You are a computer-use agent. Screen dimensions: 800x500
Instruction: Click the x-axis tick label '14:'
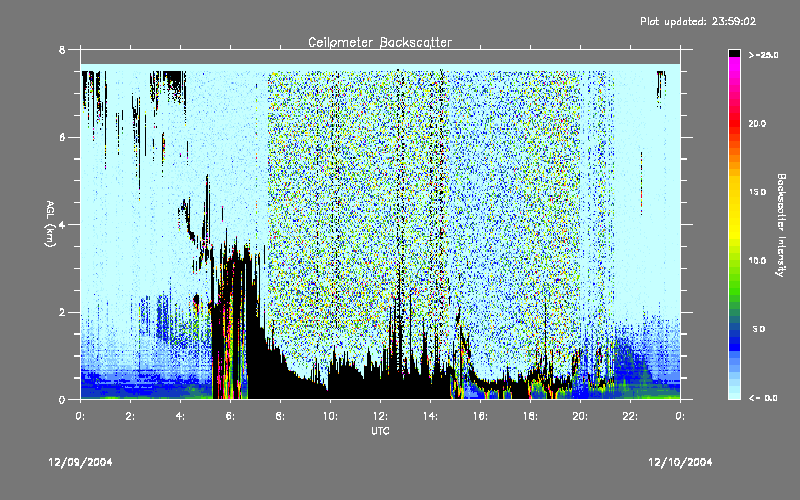pyautogui.click(x=430, y=416)
